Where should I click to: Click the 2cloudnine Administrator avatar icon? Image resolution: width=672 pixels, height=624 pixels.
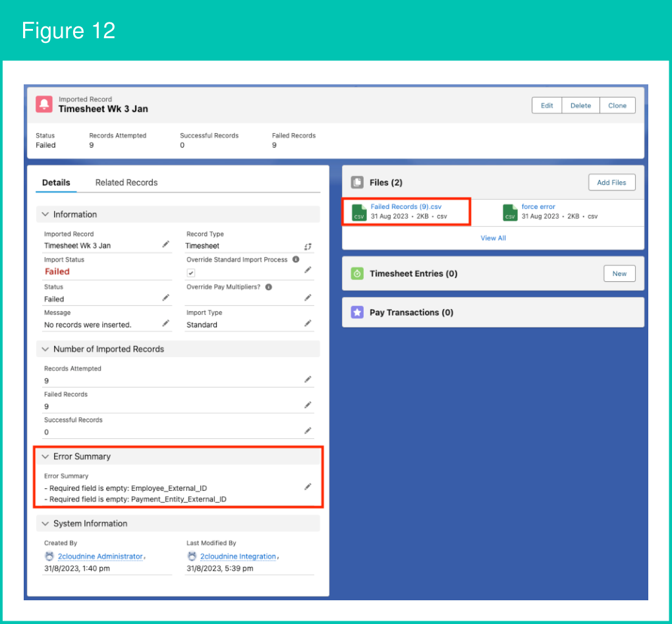pos(49,556)
